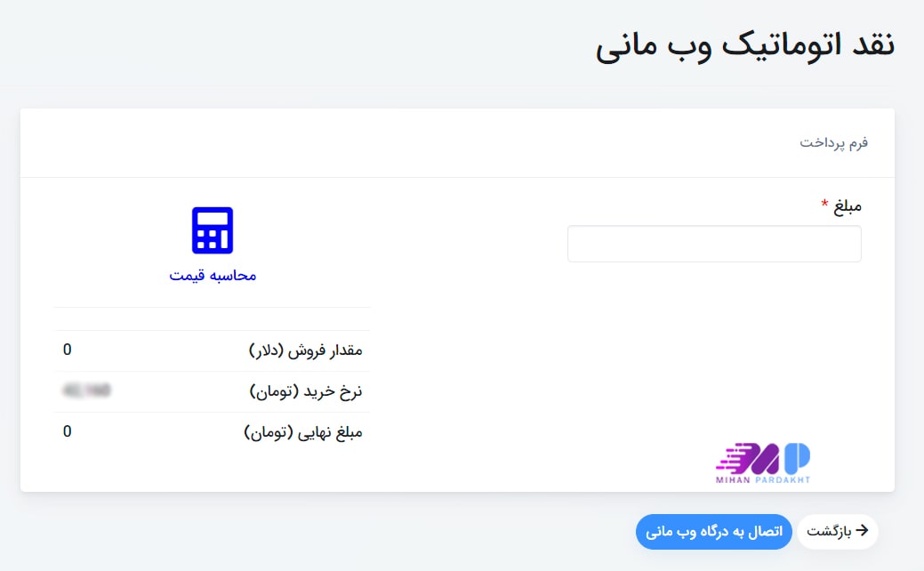924x571 pixels.
Task: Click inside the مبلغ amount input field
Action: click(714, 243)
